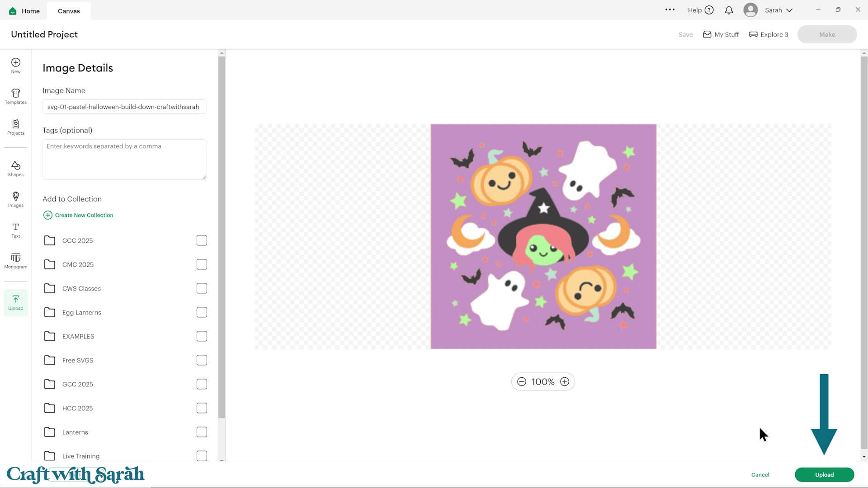Select the Images sidebar icon

click(15, 199)
